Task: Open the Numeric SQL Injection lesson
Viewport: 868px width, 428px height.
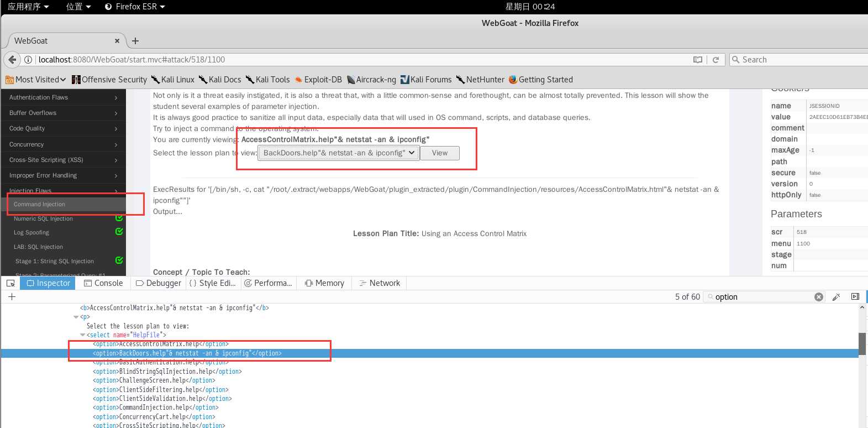Action: click(x=43, y=219)
